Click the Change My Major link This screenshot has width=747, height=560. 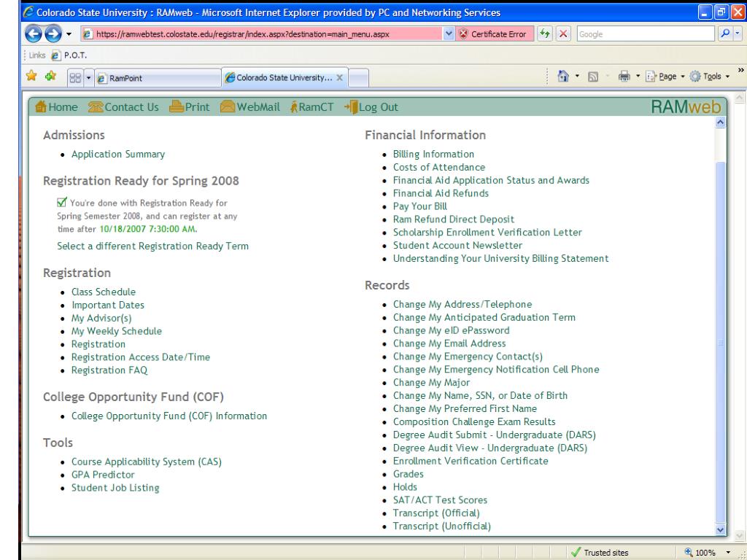(431, 382)
